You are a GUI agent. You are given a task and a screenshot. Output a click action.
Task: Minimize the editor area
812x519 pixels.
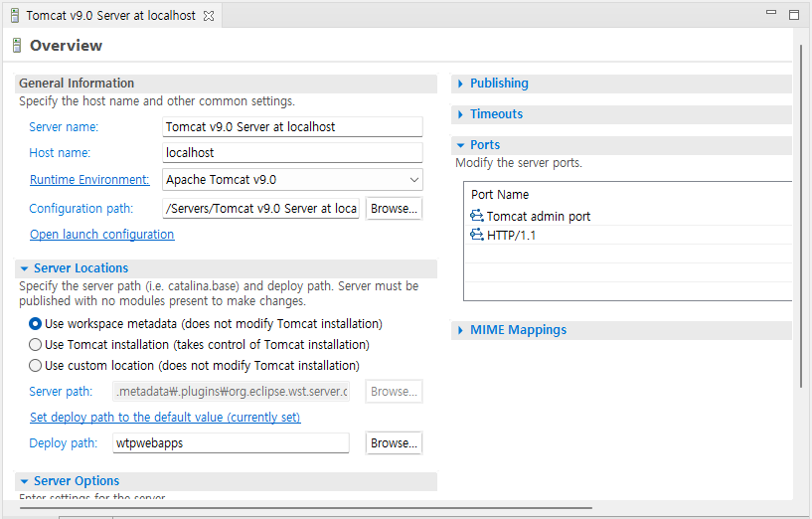(x=771, y=13)
